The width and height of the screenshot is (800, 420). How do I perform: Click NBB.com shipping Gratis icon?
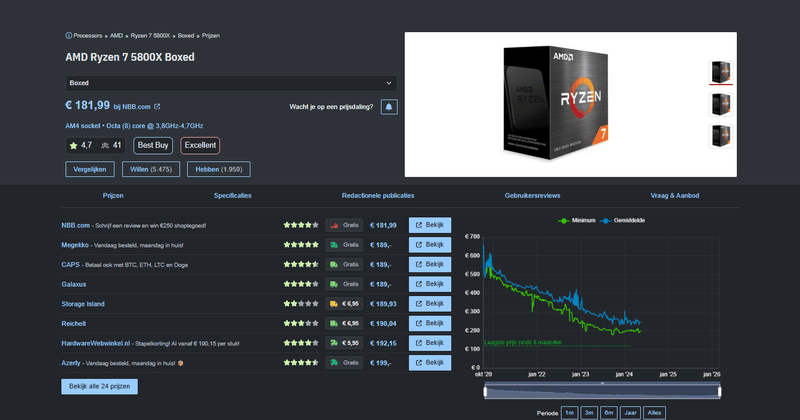pyautogui.click(x=334, y=225)
